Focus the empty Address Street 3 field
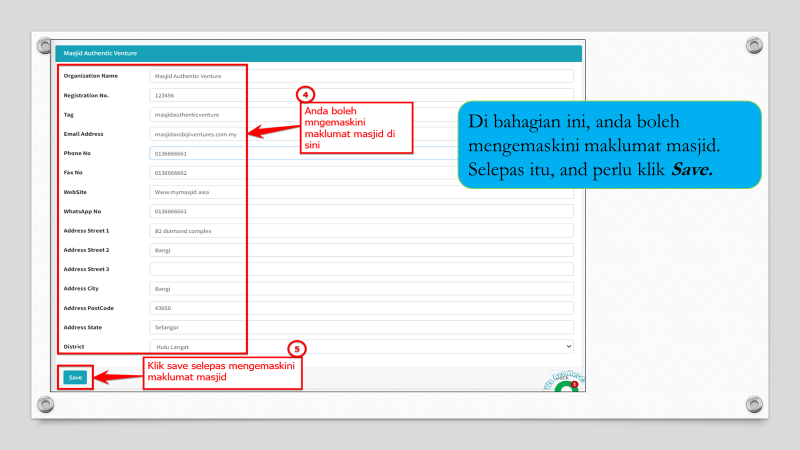 point(361,269)
